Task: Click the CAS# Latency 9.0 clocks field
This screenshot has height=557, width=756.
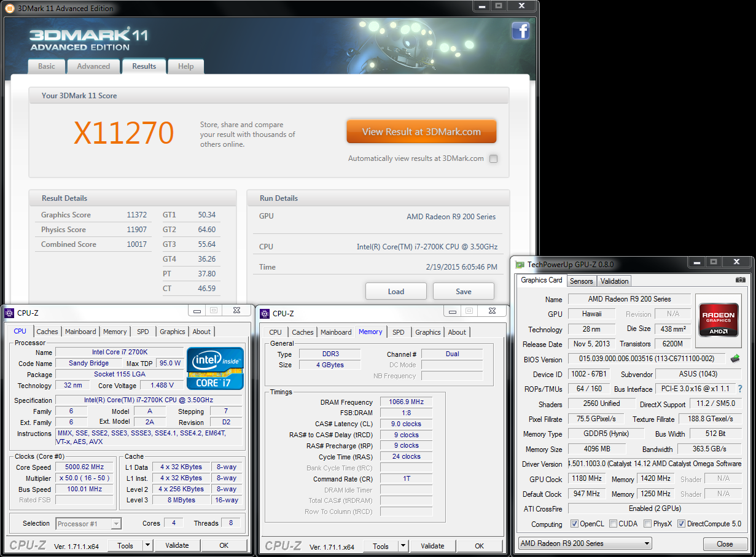Action: (406, 424)
